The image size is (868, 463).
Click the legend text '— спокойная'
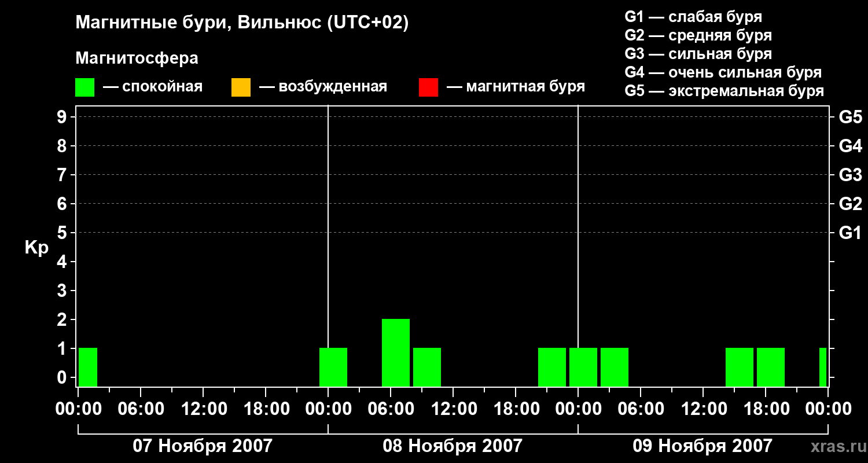coord(153,87)
